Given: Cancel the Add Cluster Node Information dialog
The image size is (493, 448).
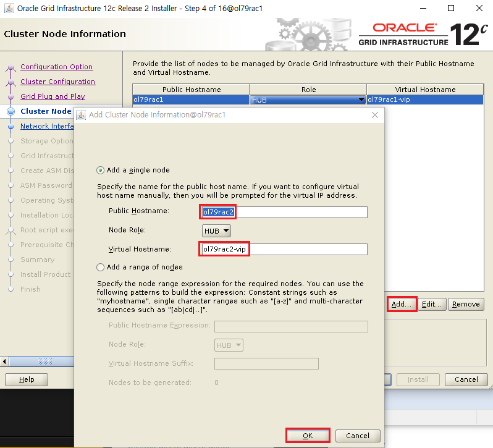Looking at the screenshot, I should [358, 436].
